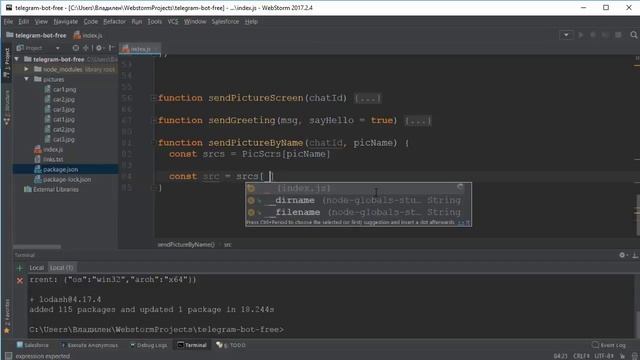Toggle the Favorites side tool window tab
This screenshot has height=360, width=640.
[7, 316]
